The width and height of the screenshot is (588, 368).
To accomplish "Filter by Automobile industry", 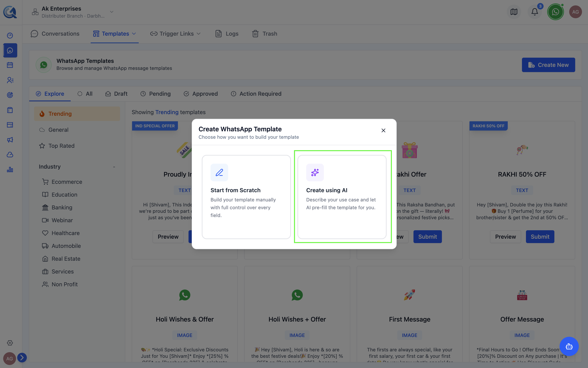I will coord(62,246).
